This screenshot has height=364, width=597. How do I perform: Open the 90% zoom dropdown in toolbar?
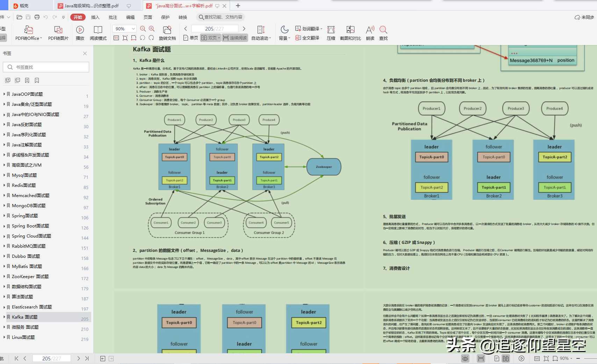(x=134, y=29)
